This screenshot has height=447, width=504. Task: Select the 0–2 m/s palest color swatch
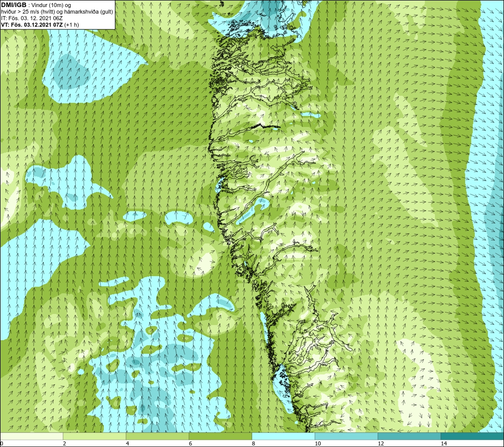[x=31, y=436]
